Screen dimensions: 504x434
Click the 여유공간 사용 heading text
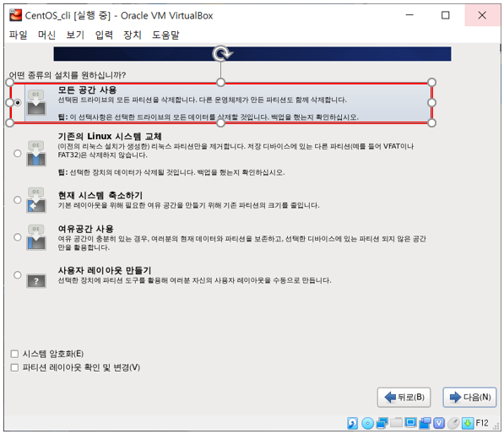tap(85, 229)
